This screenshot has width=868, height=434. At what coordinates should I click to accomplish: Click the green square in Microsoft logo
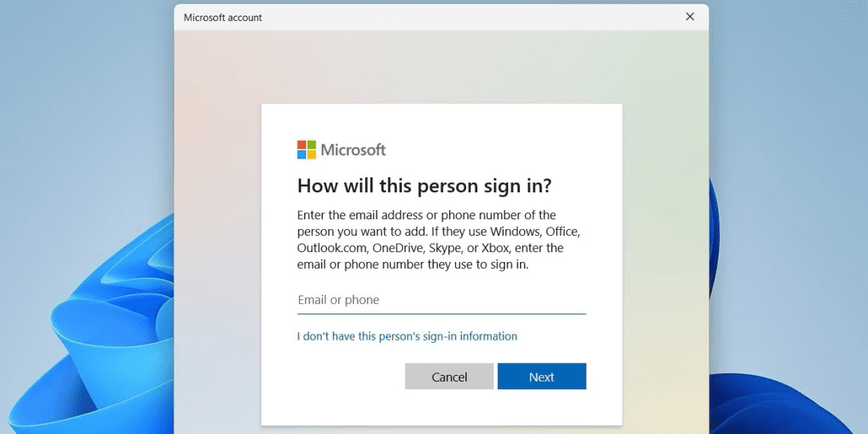point(312,144)
